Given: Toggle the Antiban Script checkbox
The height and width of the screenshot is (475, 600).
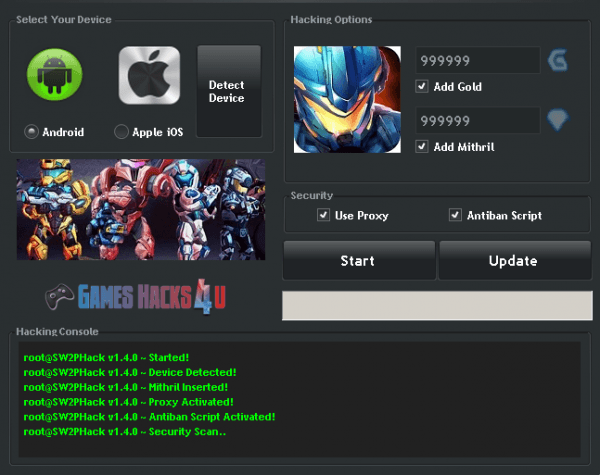Looking at the screenshot, I should [x=456, y=215].
